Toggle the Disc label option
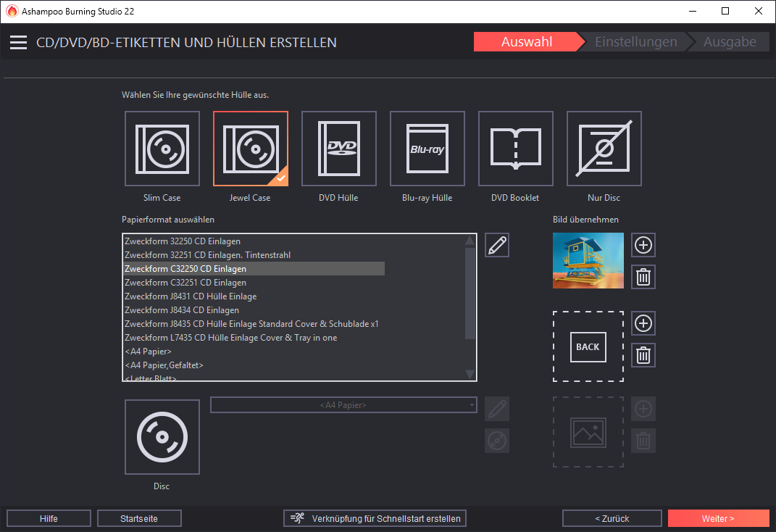 point(162,437)
